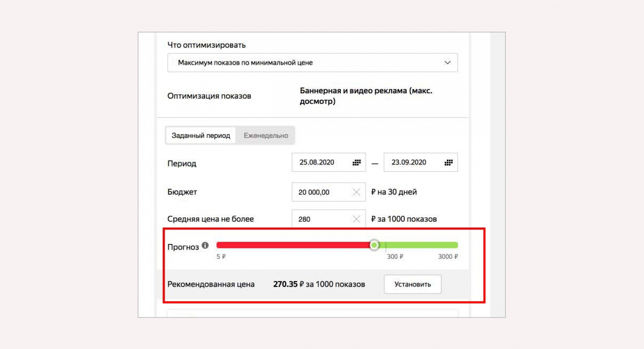Screen dimensions: 644x349
Task: Click the green section of the forecast slider
Action: pos(423,245)
